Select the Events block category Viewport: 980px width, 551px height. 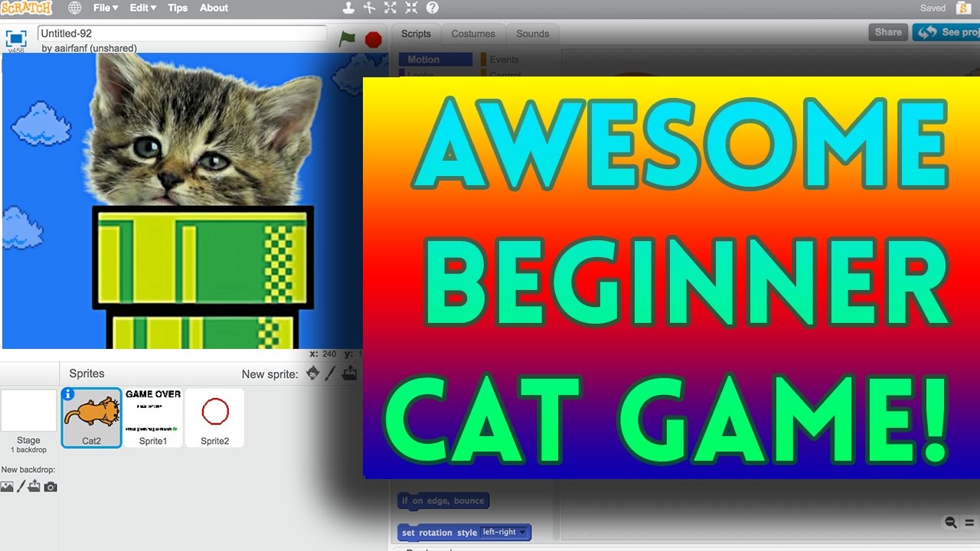500,60
